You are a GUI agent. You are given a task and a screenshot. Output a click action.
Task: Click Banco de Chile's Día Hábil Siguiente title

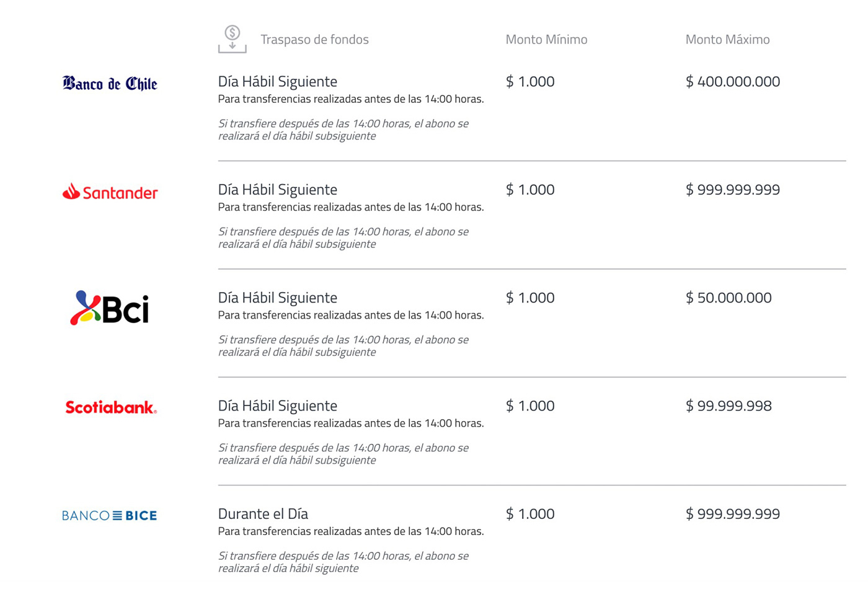point(278,82)
